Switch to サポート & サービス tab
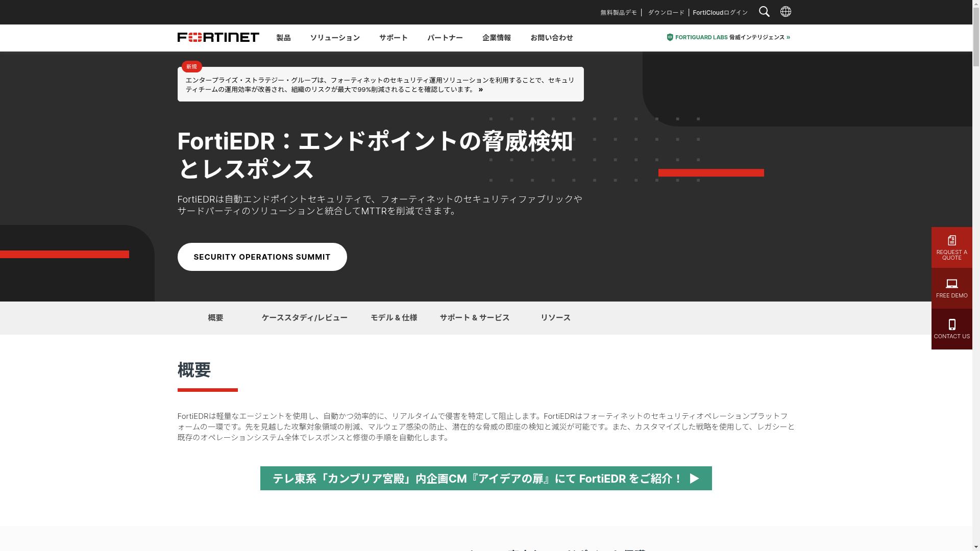The width and height of the screenshot is (980, 551). [x=475, y=318]
